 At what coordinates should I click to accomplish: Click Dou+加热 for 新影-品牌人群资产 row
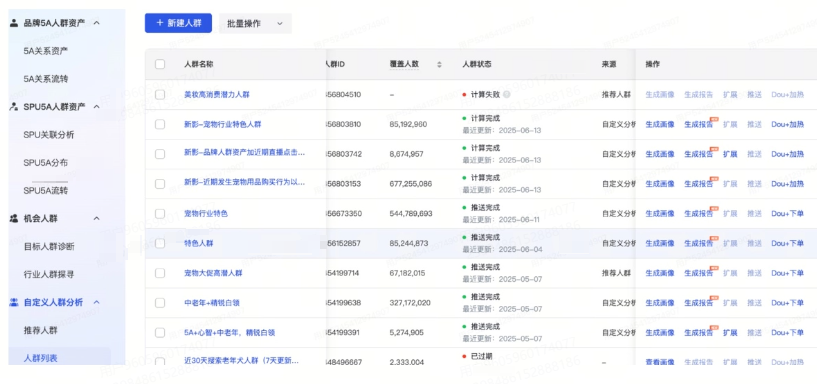tap(787, 154)
